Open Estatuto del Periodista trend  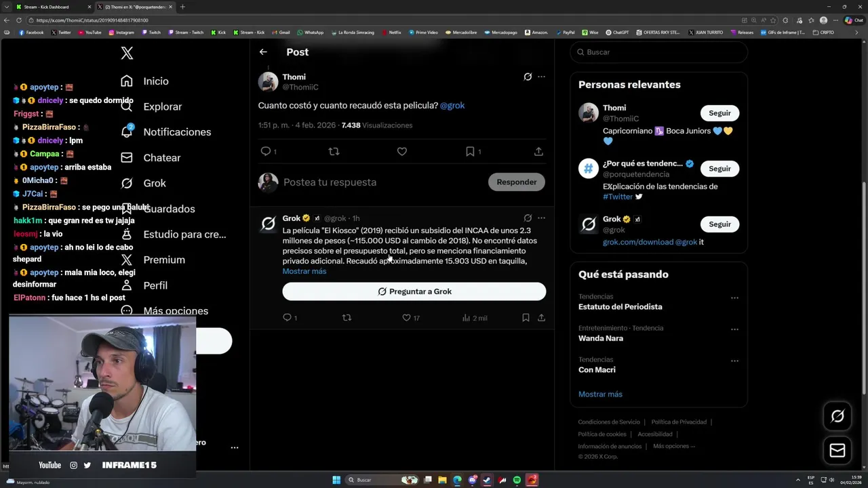[620, 307]
